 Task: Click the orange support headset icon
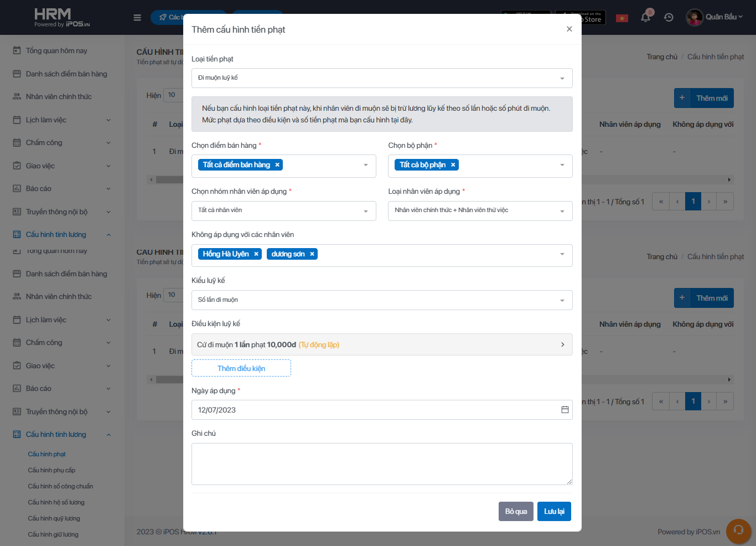[738, 530]
